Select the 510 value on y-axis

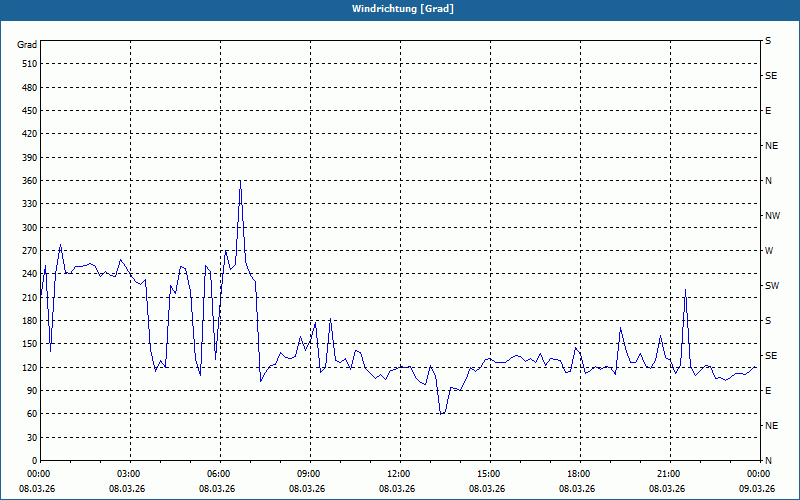click(27, 64)
